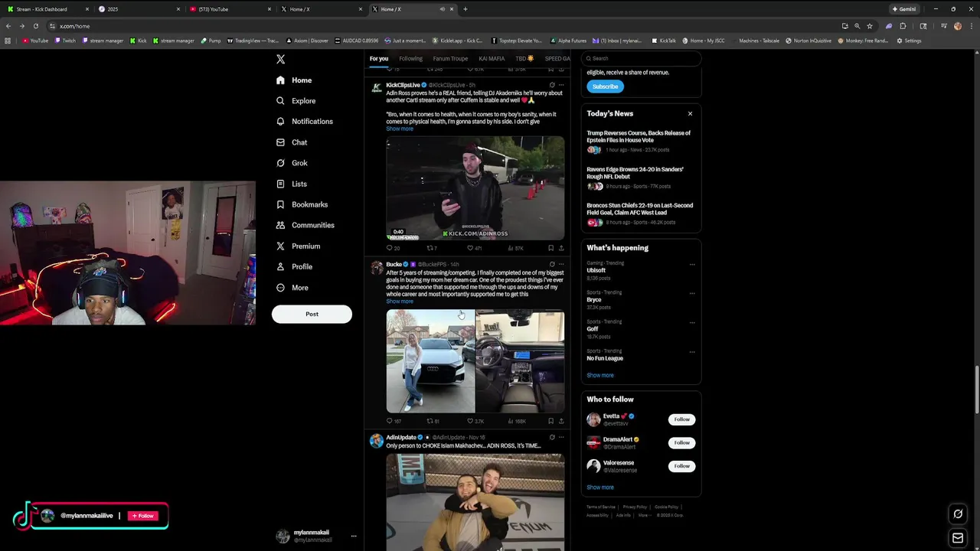Open Broncos Stun Chiefs news story
980x551 pixels.
640,215
